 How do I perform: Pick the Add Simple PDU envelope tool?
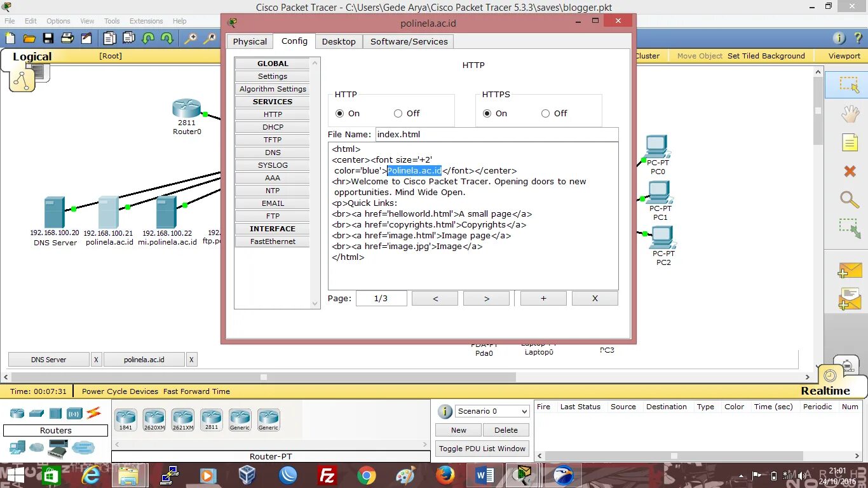coord(850,271)
